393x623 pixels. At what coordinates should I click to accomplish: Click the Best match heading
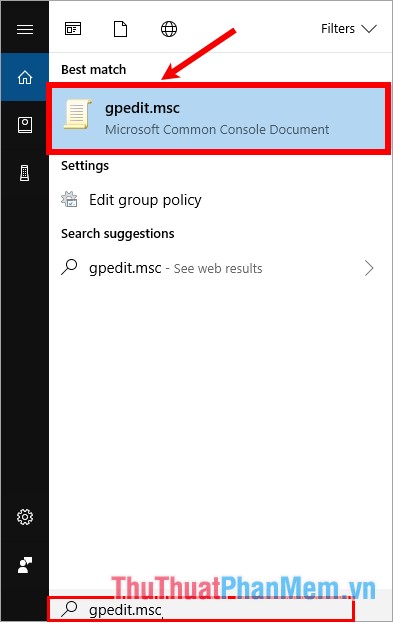pos(94,70)
